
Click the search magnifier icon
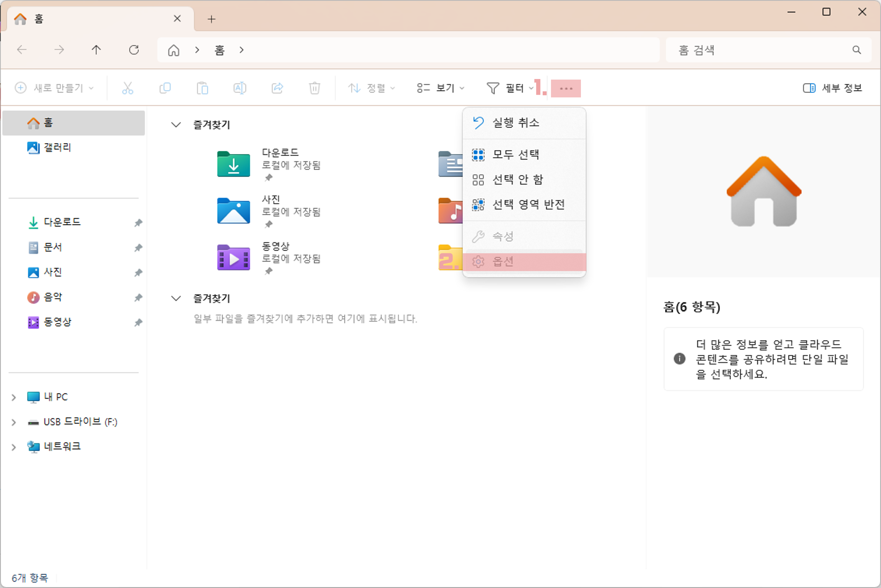(x=856, y=50)
